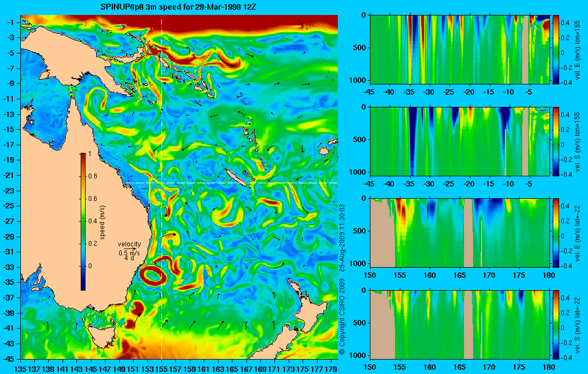This screenshot has width=588, height=374.
Task: Click the "0.5 m/s" velocity scale text
Action: (x=129, y=253)
